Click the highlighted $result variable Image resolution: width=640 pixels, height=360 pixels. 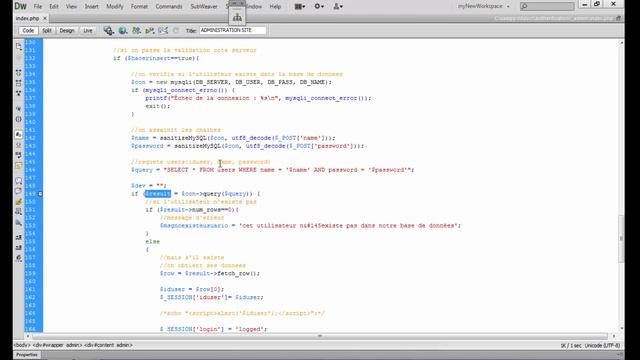[x=158, y=193]
